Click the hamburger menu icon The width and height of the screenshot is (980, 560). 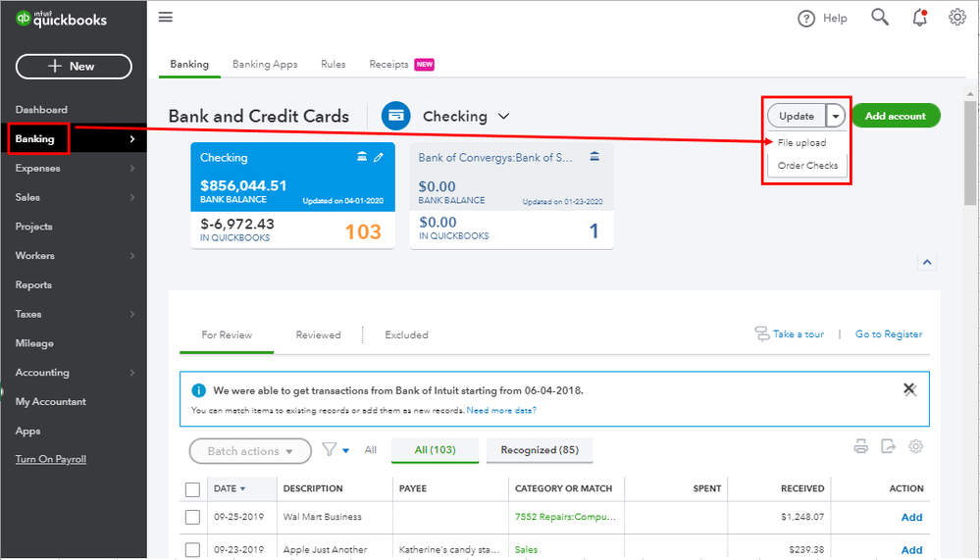[x=165, y=18]
